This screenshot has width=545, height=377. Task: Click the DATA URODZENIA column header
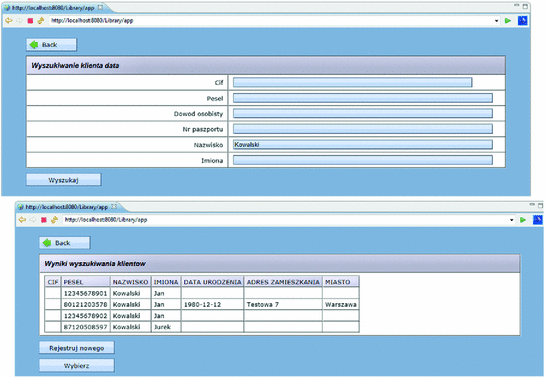coord(212,282)
